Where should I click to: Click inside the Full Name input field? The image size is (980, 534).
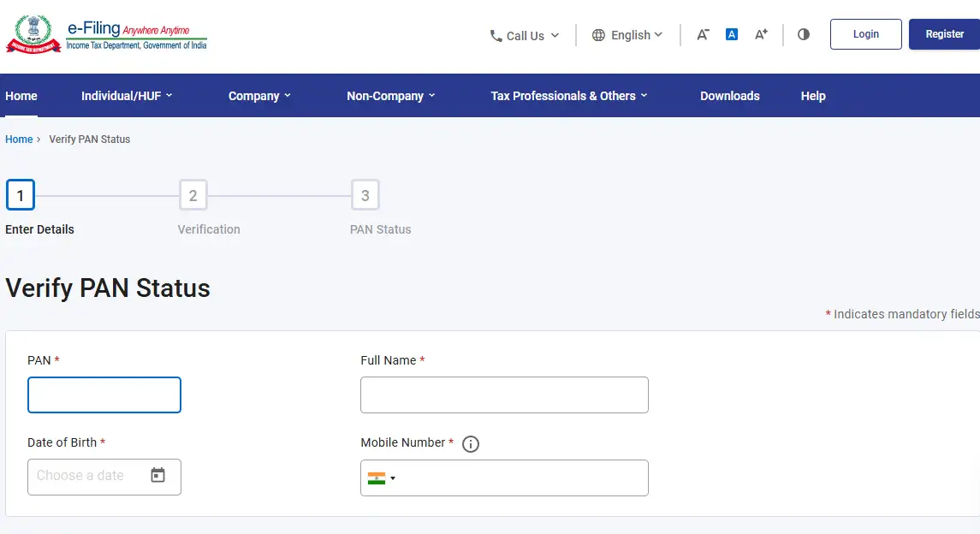[503, 395]
